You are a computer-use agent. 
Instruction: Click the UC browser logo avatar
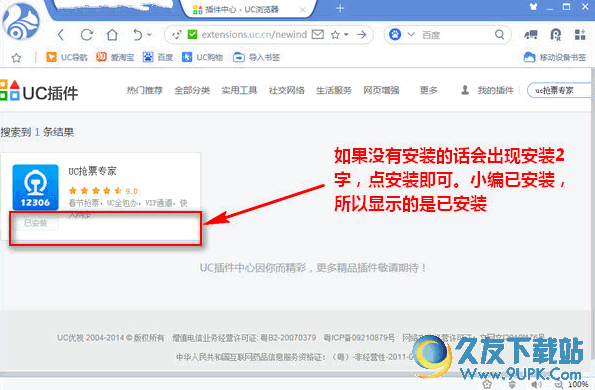(21, 22)
